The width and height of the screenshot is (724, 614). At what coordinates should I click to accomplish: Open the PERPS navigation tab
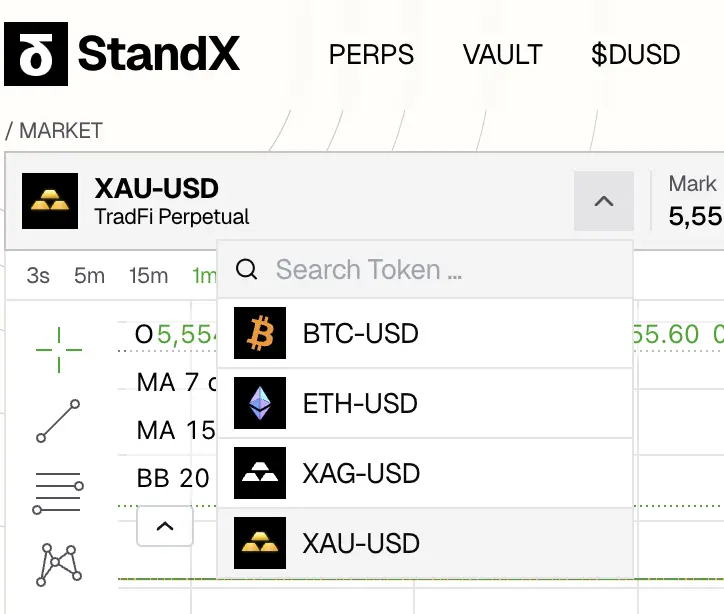[371, 54]
